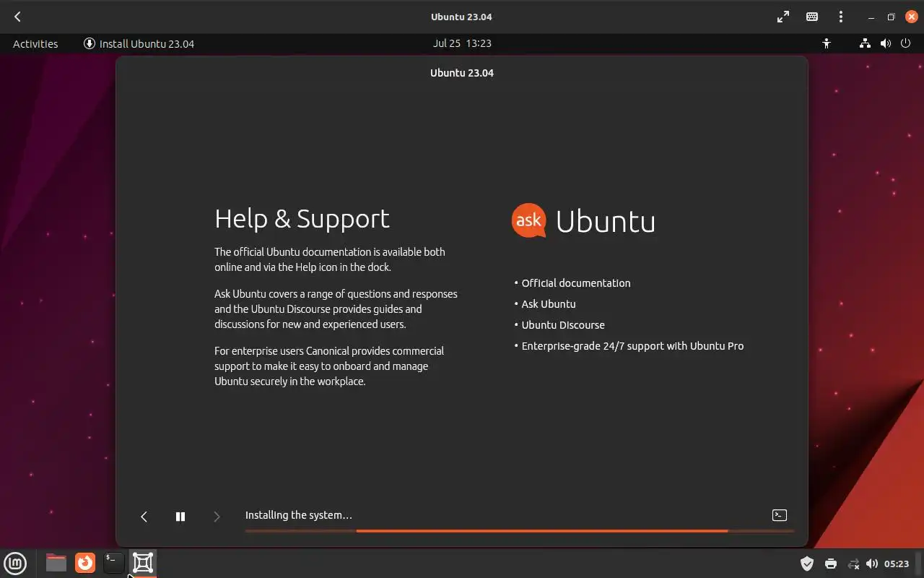Show the installer terminal log
Screen dimensions: 924x578
coord(780,515)
